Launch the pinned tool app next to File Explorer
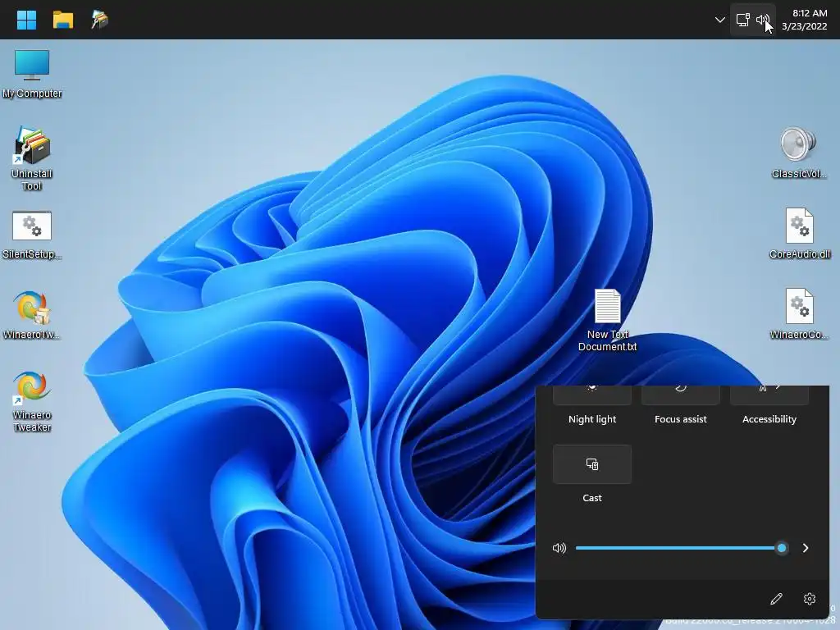 click(x=99, y=20)
